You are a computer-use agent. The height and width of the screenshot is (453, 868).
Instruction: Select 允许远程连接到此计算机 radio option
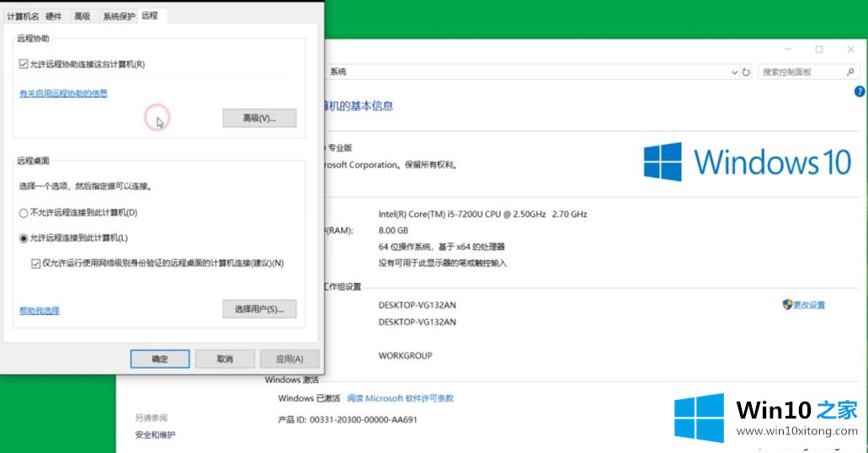(24, 238)
